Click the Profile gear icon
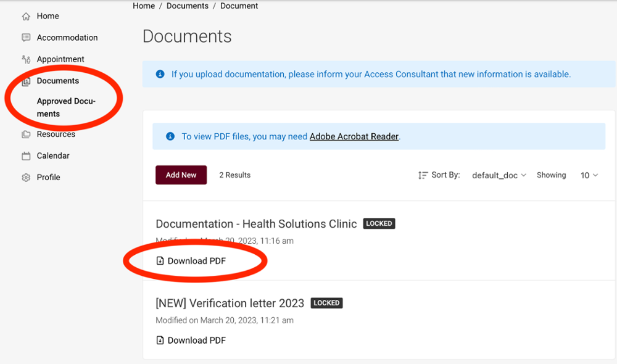617x364 pixels. point(25,177)
